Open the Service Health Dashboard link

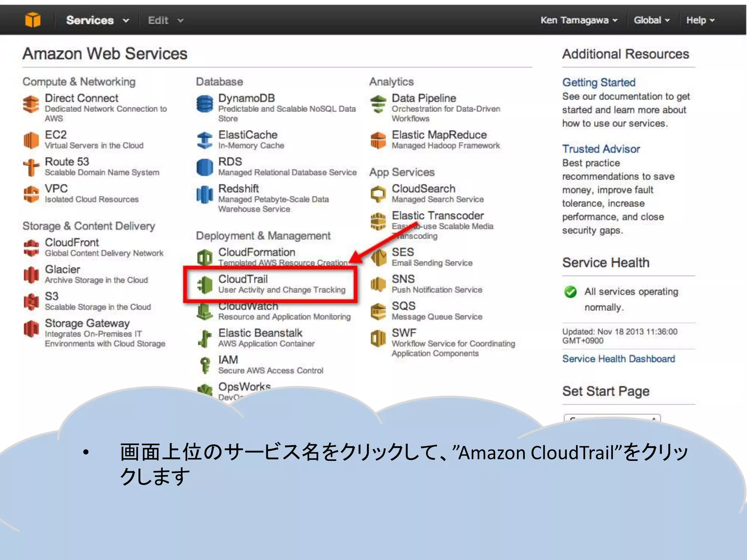coord(618,359)
